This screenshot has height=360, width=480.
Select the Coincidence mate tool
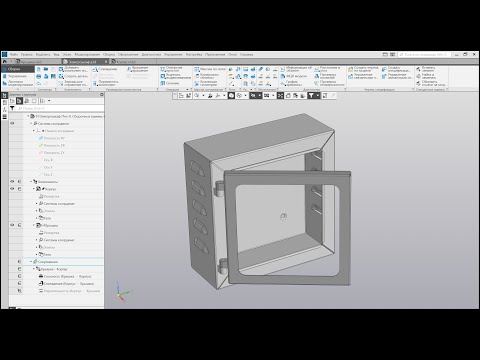pos(105,69)
